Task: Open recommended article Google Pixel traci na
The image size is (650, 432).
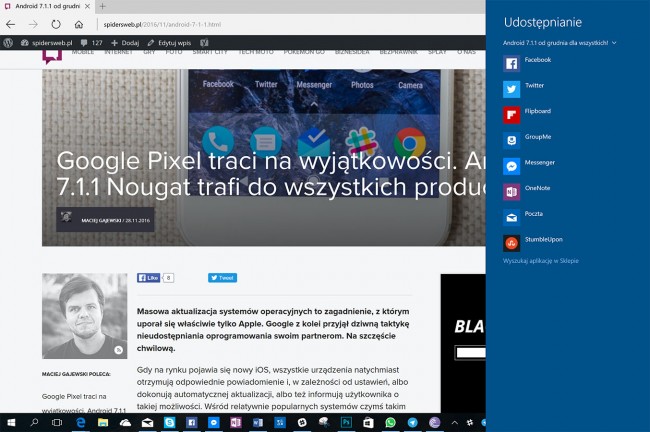Action: coord(83,403)
